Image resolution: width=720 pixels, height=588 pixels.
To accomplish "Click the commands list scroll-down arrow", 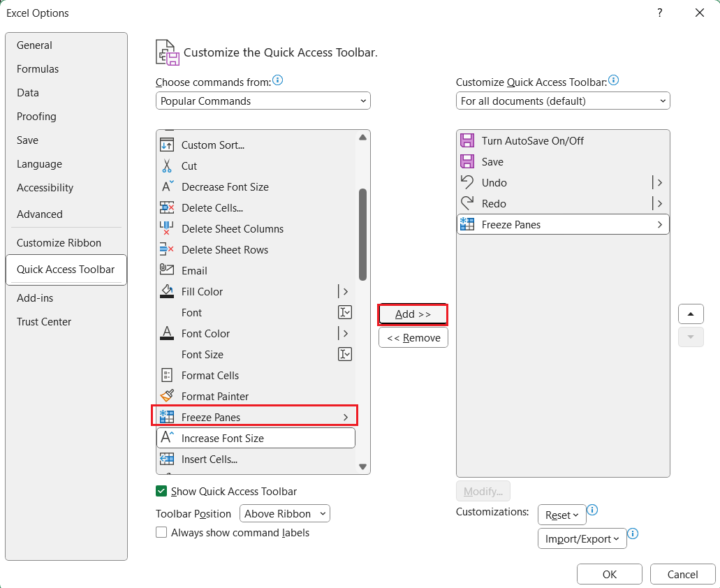I will (x=362, y=466).
